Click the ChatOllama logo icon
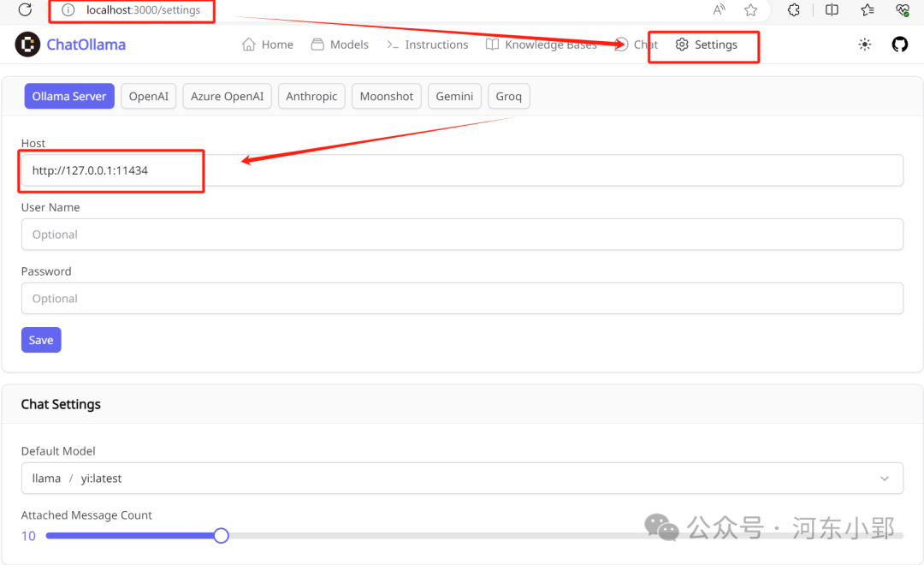 click(27, 45)
